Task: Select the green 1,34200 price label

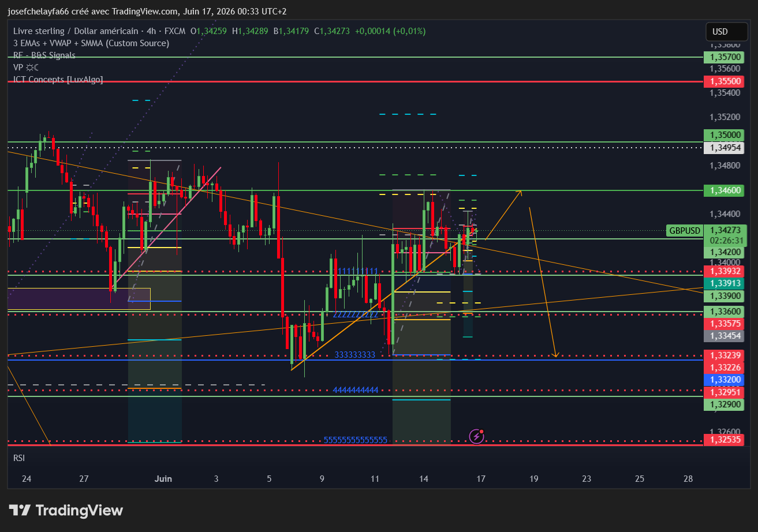Action: pos(723,252)
